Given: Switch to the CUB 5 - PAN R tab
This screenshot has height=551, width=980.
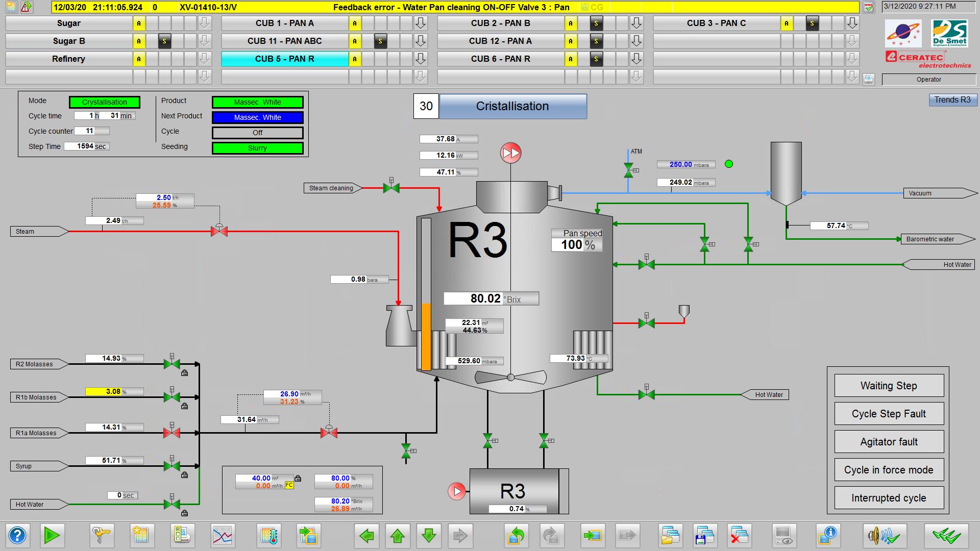Looking at the screenshot, I should pos(284,59).
